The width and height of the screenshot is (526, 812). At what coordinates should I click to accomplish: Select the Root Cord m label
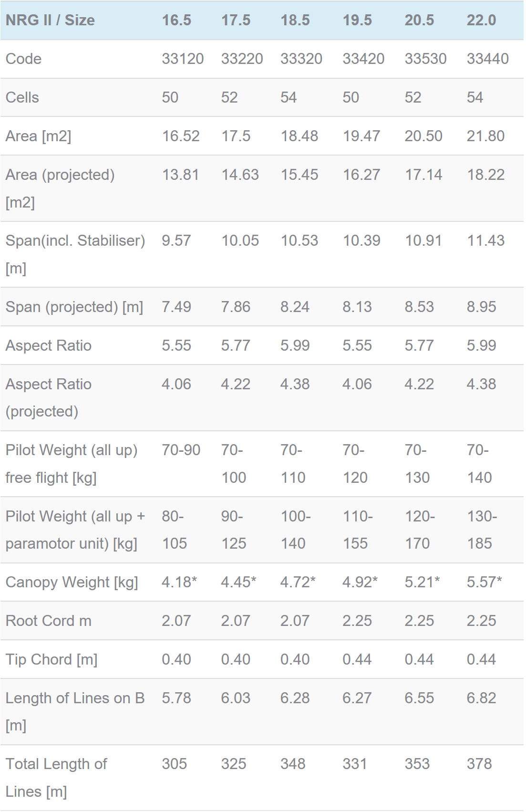pos(49,621)
